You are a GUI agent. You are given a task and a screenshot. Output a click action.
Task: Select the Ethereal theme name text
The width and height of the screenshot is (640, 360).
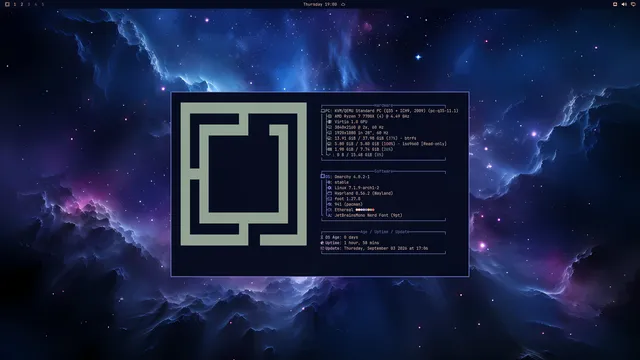point(344,210)
